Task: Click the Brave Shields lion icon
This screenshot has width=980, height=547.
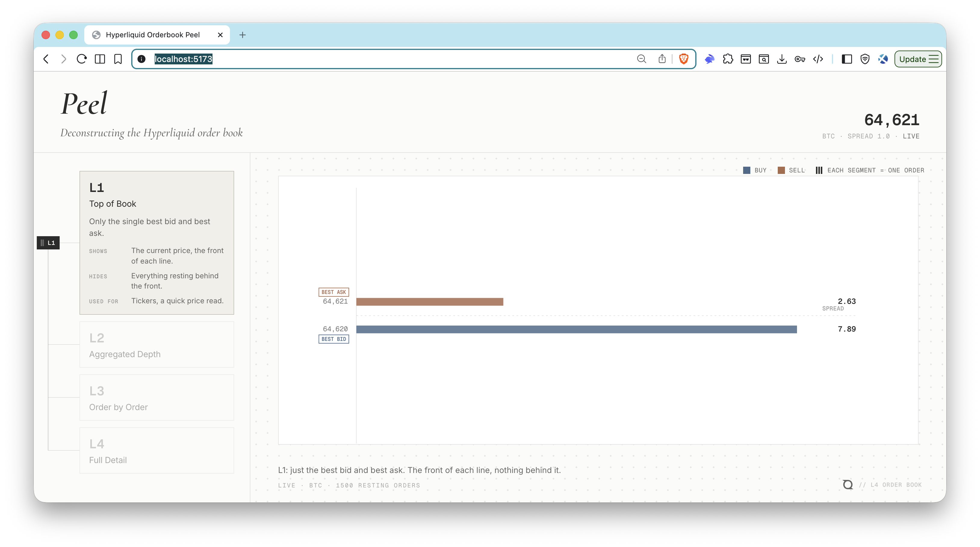Action: 684,59
